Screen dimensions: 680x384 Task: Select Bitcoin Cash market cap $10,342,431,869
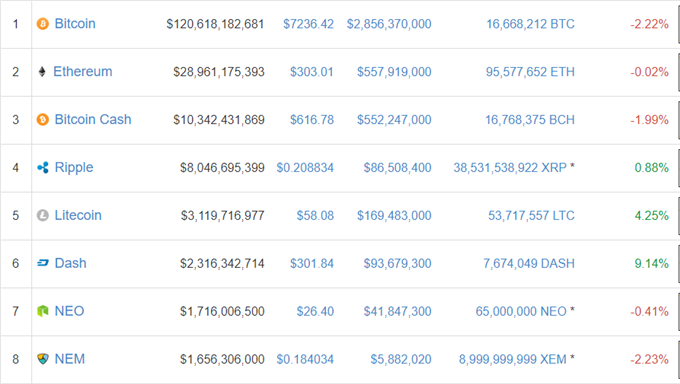click(219, 120)
